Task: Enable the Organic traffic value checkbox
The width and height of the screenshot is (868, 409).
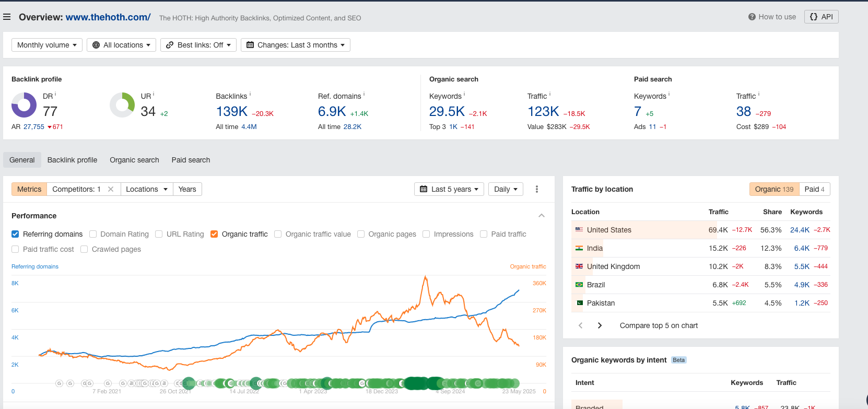Action: coord(278,234)
